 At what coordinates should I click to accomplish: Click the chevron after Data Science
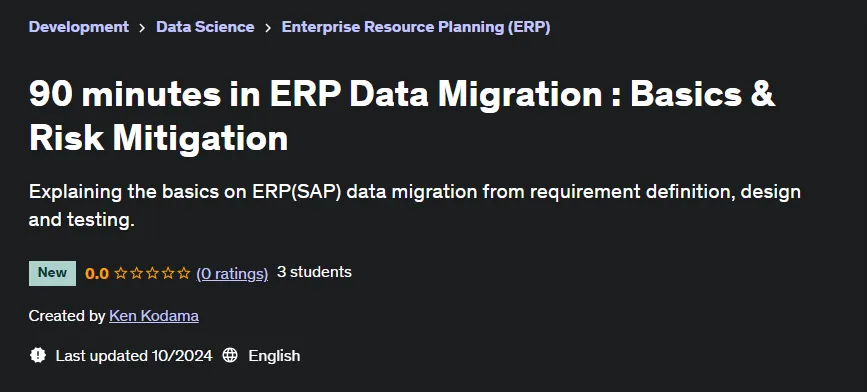268,28
